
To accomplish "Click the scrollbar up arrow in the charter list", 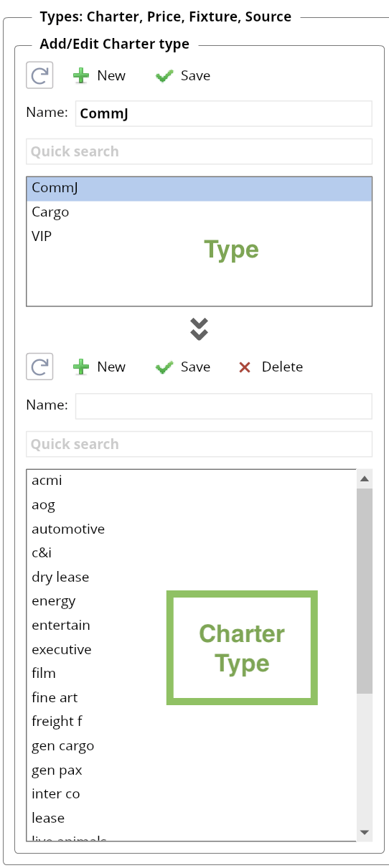I will click(x=365, y=478).
